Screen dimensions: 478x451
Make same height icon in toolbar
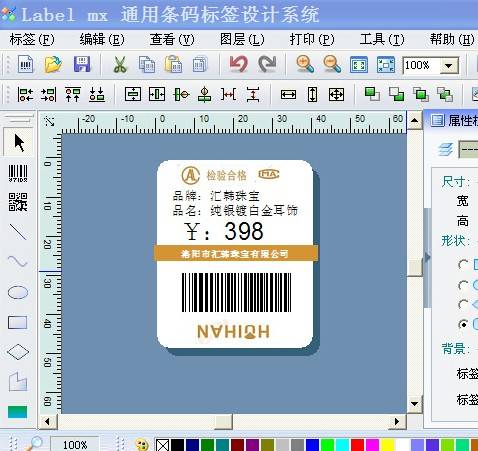coord(312,95)
